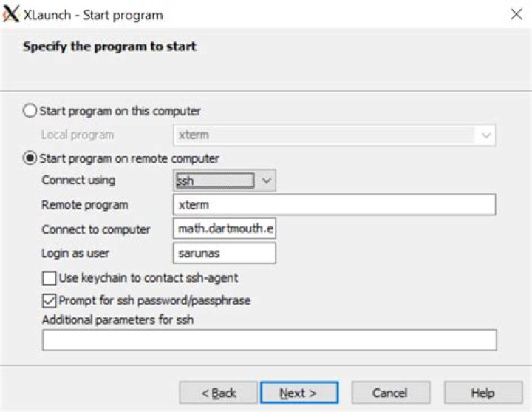Image resolution: width=532 pixels, height=412 pixels.
Task: Click the Additional parameters for ssh box
Action: pos(270,340)
